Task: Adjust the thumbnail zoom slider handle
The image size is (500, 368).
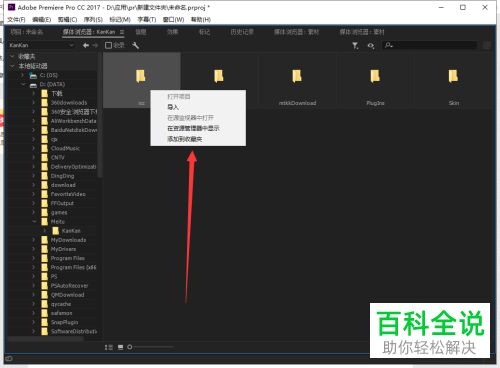Action: pos(130,347)
